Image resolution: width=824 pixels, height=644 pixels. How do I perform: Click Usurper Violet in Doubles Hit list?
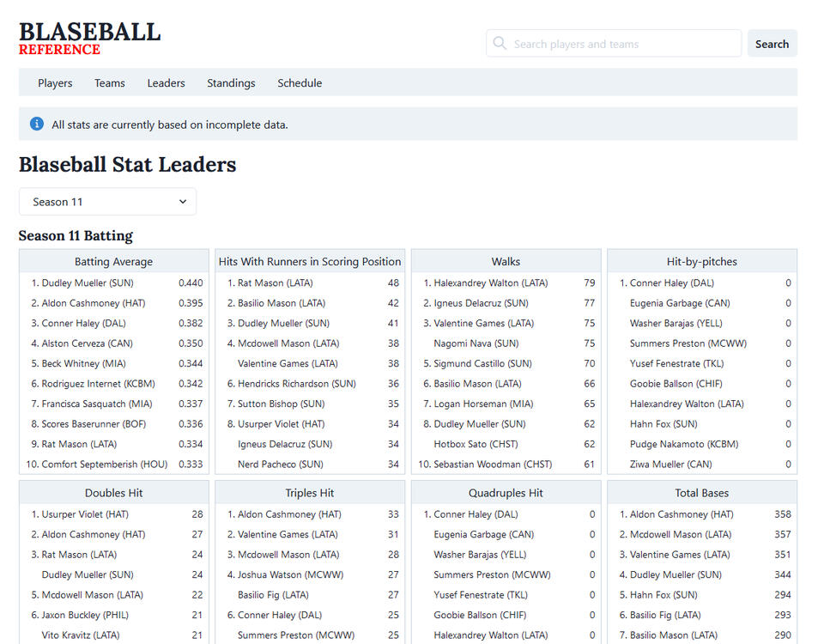pos(85,515)
